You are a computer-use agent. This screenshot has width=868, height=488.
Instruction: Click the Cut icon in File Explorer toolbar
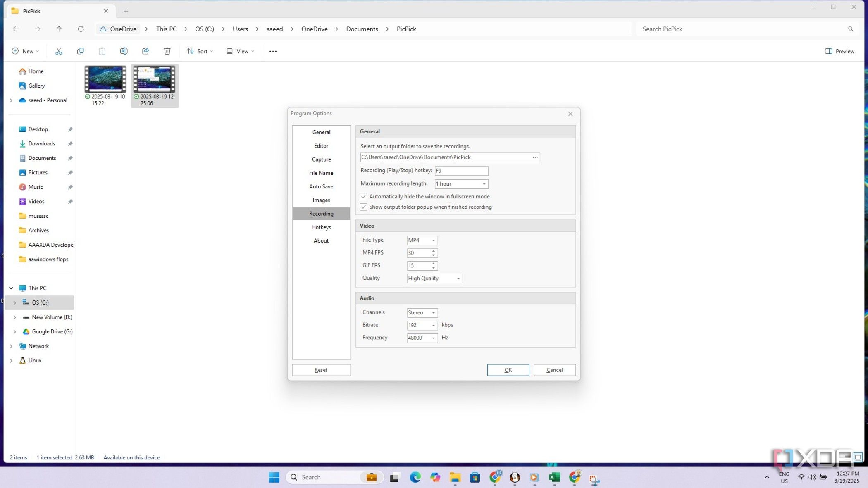click(x=59, y=51)
